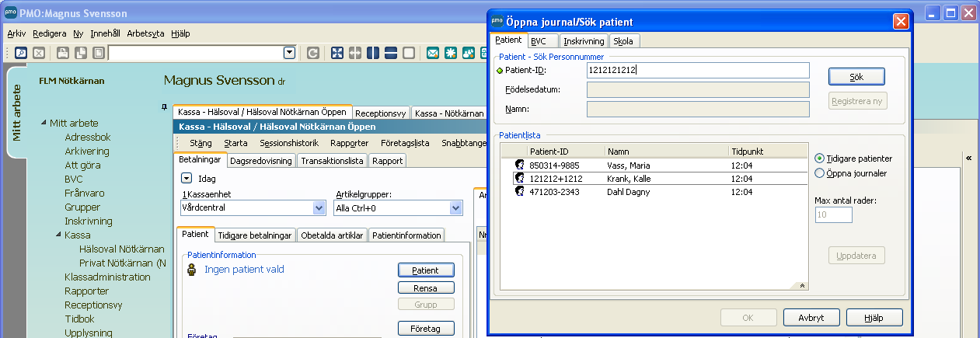Viewport: 980px width, 338px height.
Task: Click the copy documents toolbar icon
Action: click(80, 53)
